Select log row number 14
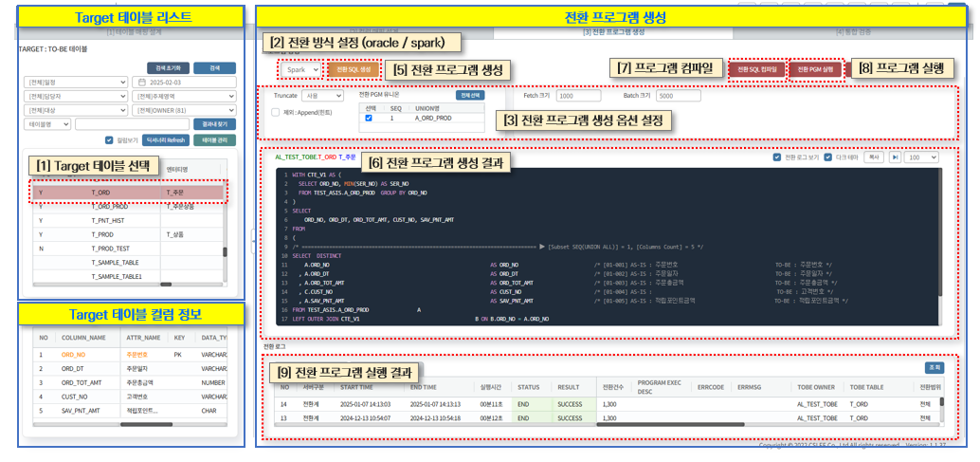The image size is (980, 462). click(607, 404)
